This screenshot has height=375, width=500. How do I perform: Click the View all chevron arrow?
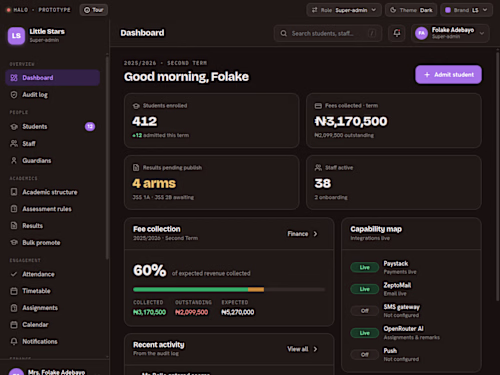tap(315, 349)
